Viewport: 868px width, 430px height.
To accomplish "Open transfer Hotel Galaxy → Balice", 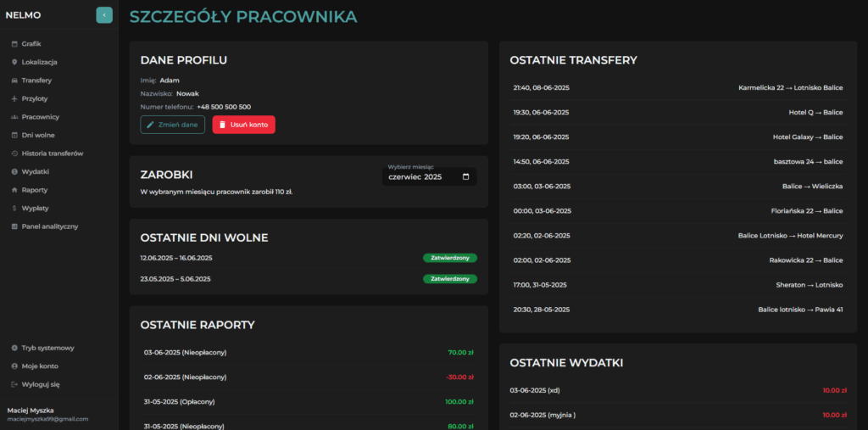I will (x=678, y=137).
